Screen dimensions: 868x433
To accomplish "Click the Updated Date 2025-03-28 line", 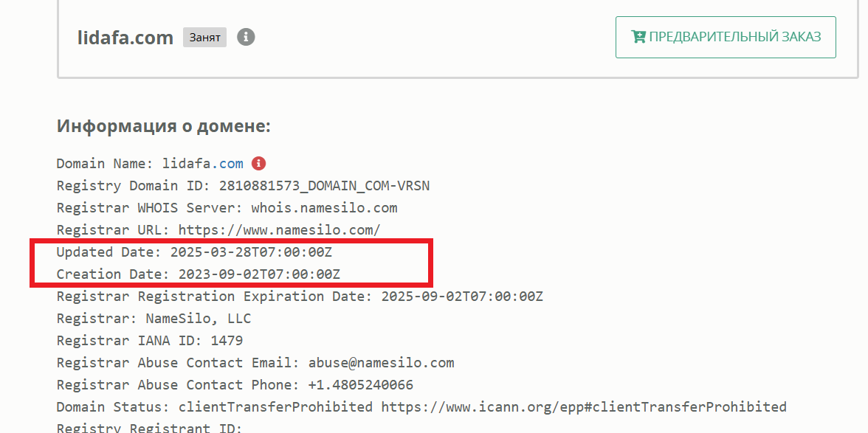I will click(194, 252).
